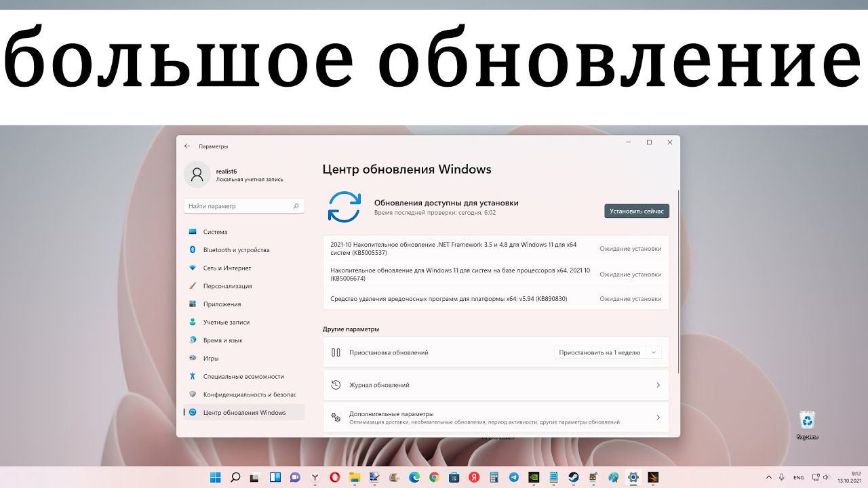Viewport: 868px width, 488px height.
Task: Open the Windows Start menu
Action: pyautogui.click(x=216, y=477)
